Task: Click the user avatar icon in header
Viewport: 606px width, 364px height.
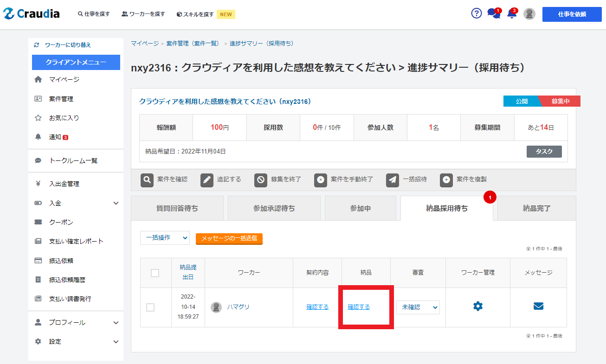Action: point(529,14)
